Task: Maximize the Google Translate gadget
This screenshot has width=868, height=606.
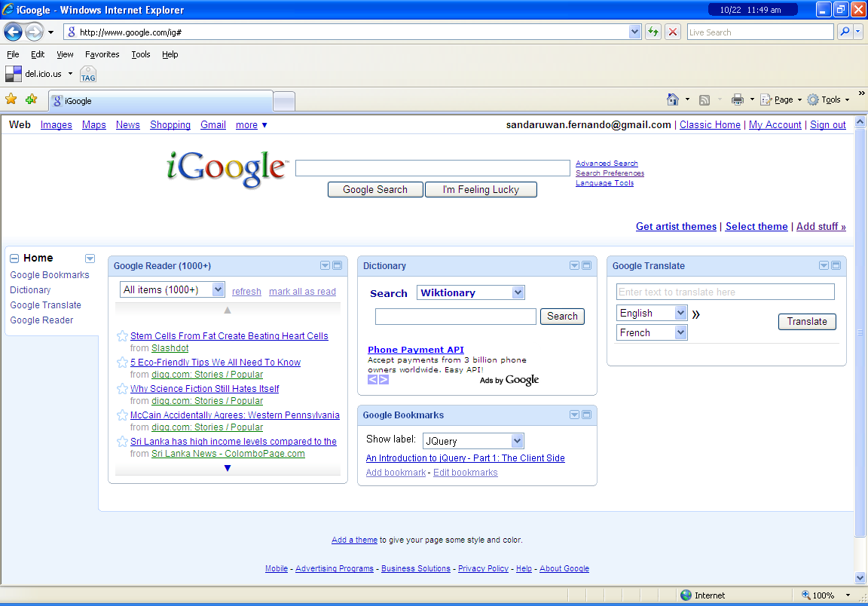Action: [x=836, y=265]
